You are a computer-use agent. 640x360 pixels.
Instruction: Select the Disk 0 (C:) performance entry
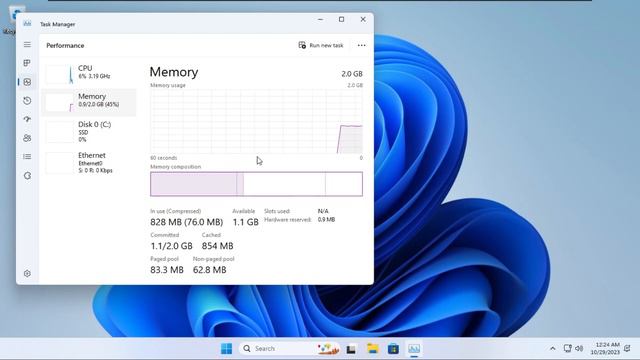[x=89, y=131]
